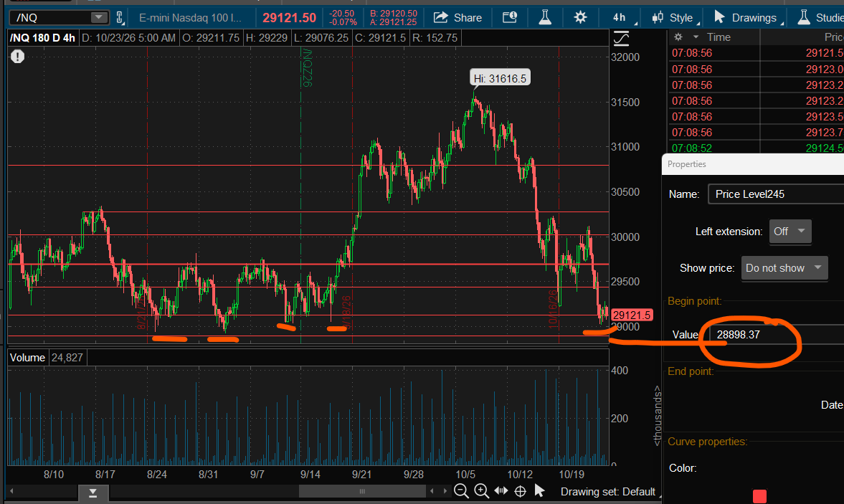844x504 pixels.
Task: Click the 8/24 date axis label
Action: point(156,475)
